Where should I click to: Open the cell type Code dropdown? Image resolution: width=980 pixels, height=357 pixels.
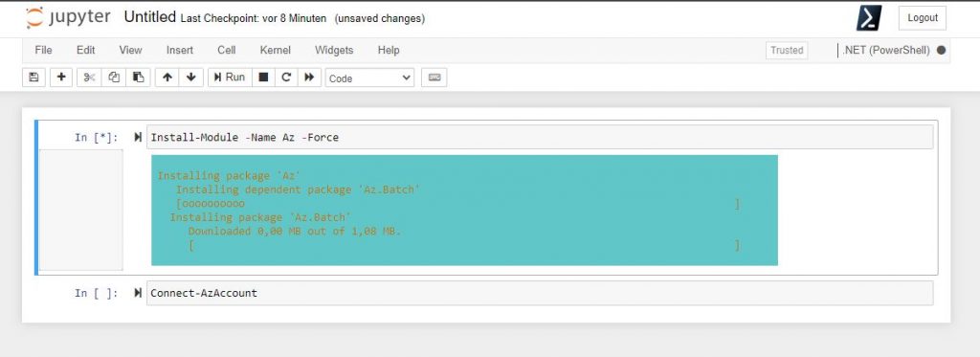click(369, 78)
